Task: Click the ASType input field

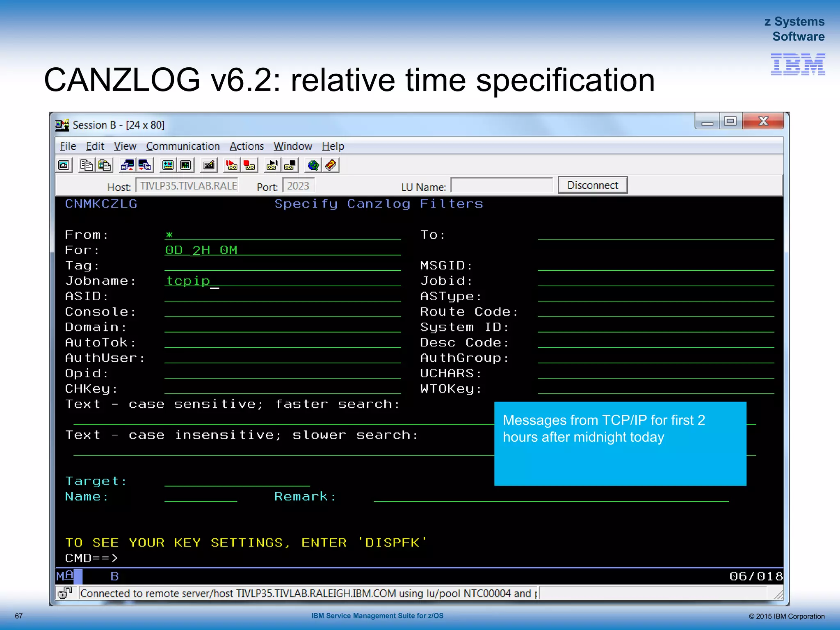Action: 656,296
